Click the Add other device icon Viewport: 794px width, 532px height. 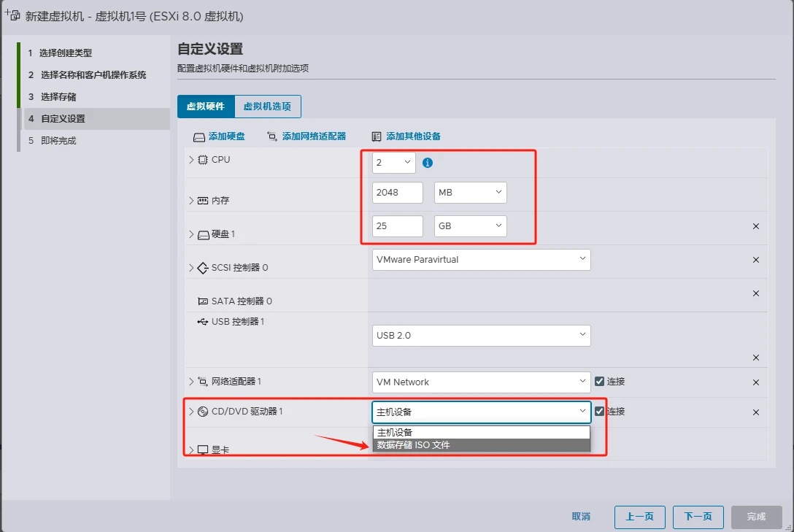(377, 136)
